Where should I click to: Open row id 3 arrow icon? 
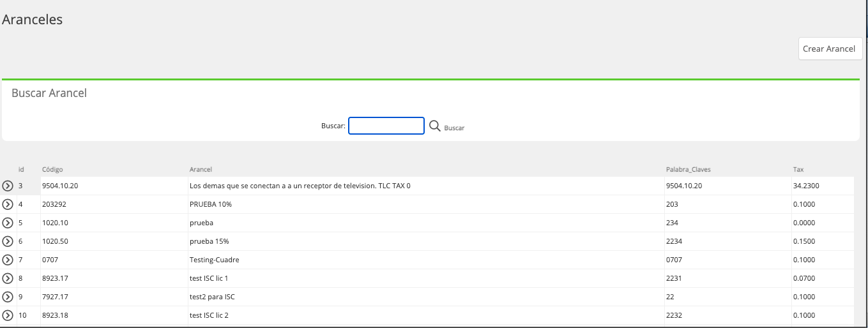[8, 186]
